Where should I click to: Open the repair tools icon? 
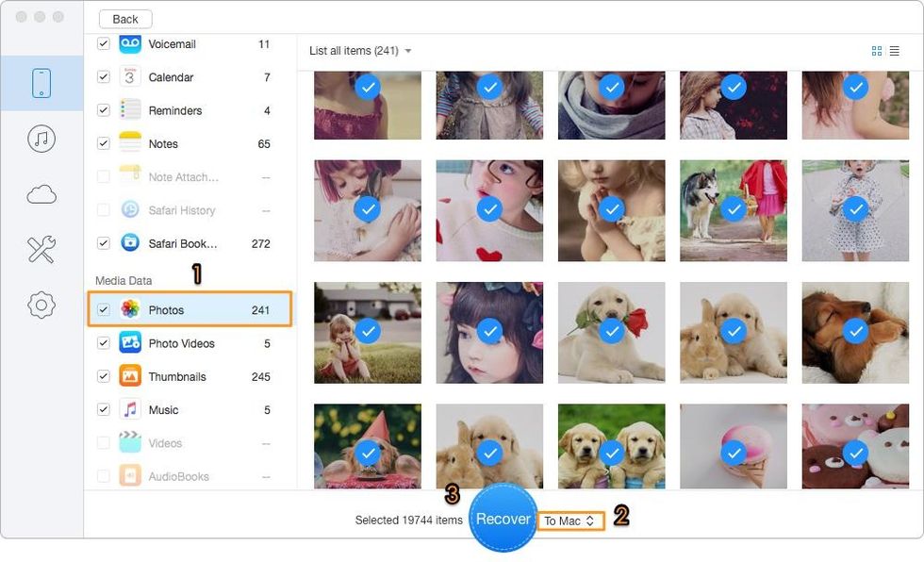point(41,249)
